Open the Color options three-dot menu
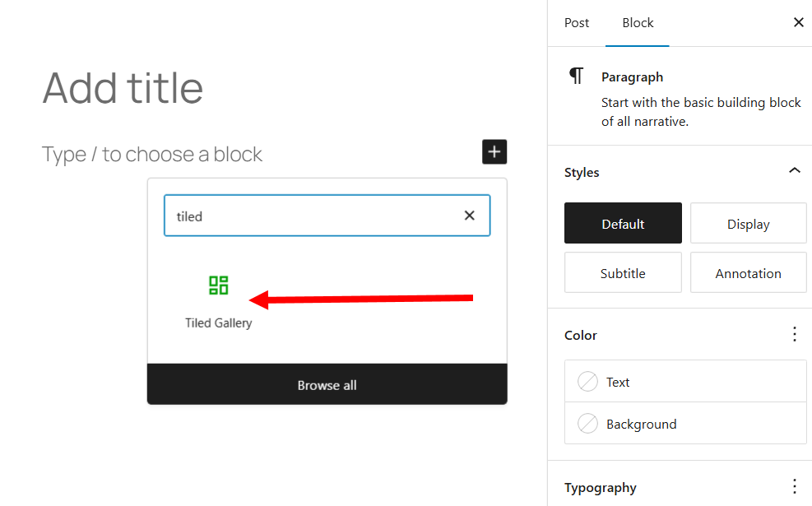This screenshot has width=812, height=506. [x=794, y=334]
